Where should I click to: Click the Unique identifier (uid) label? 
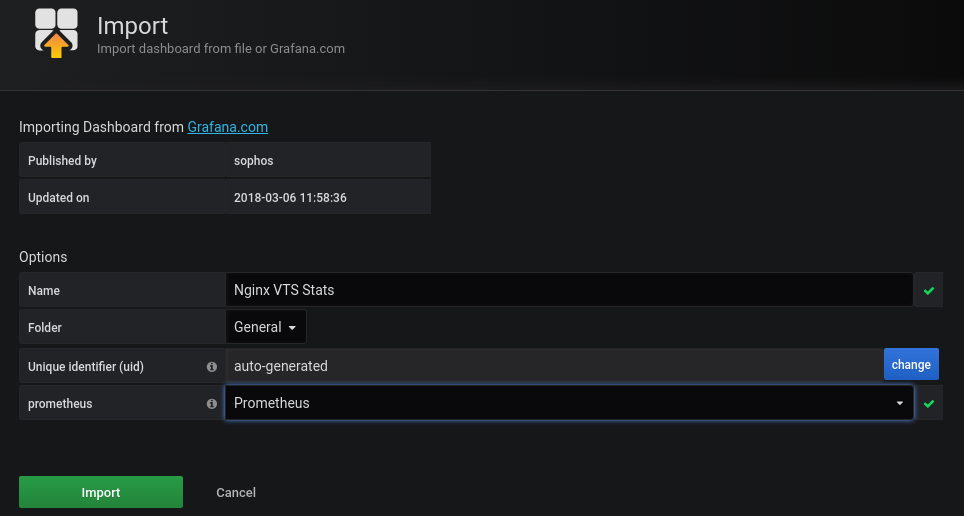[x=86, y=367]
